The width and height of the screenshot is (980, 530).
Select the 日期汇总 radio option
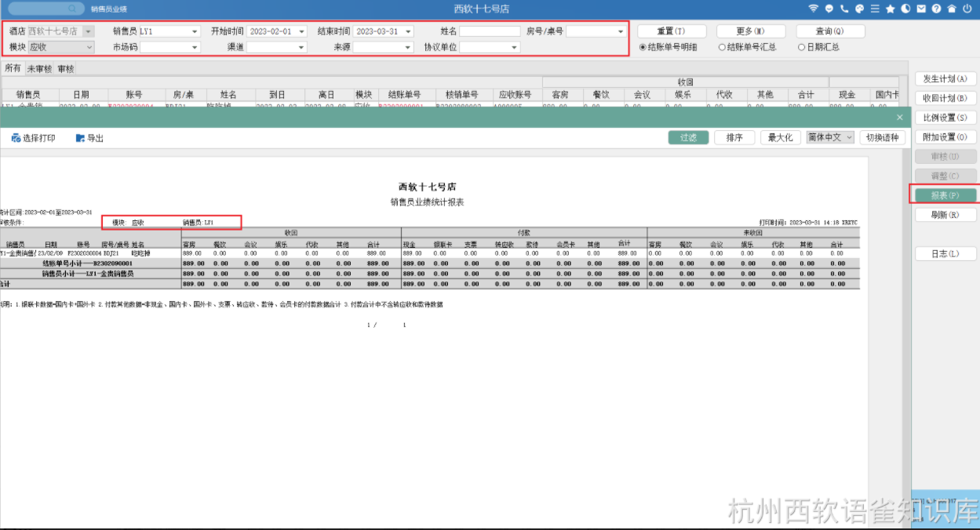click(x=801, y=47)
